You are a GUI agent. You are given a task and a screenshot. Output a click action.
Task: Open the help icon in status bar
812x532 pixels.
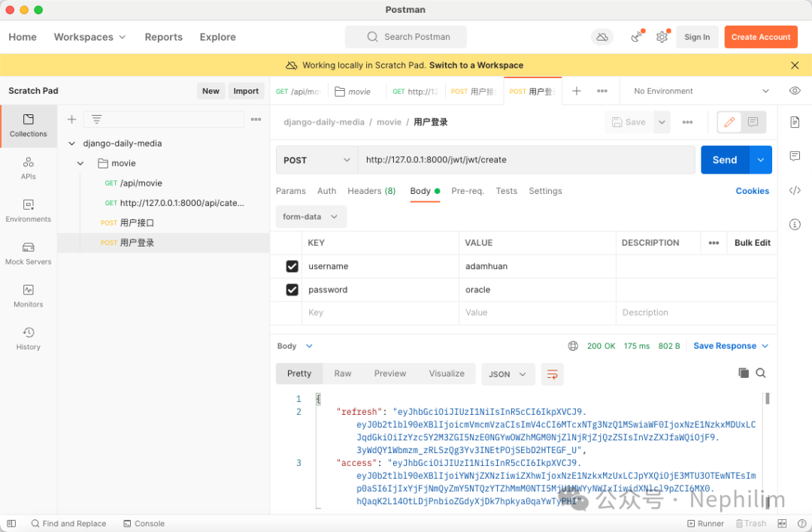click(801, 523)
